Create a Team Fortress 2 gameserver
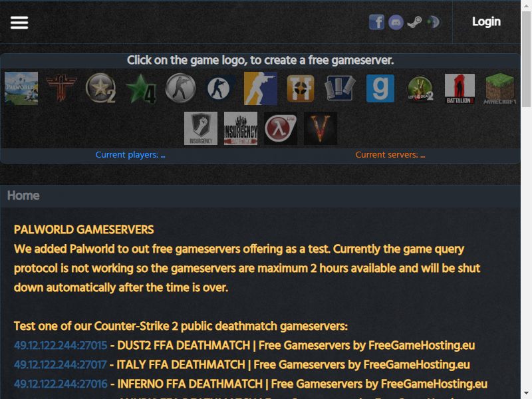Screen dimensions: 532x399 pos(301,88)
